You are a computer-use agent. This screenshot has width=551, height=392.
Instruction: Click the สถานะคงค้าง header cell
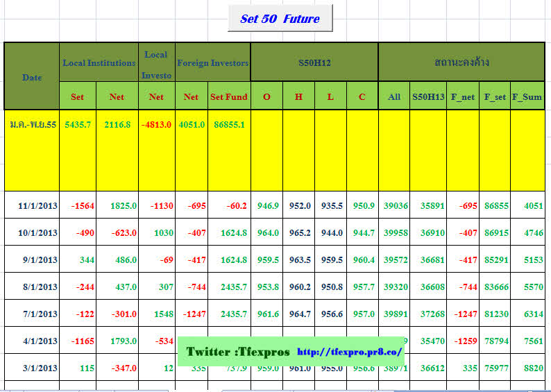coord(461,63)
